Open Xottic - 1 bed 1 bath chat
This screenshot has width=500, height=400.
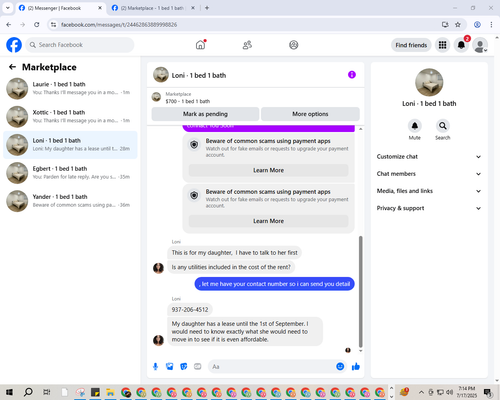(70, 117)
